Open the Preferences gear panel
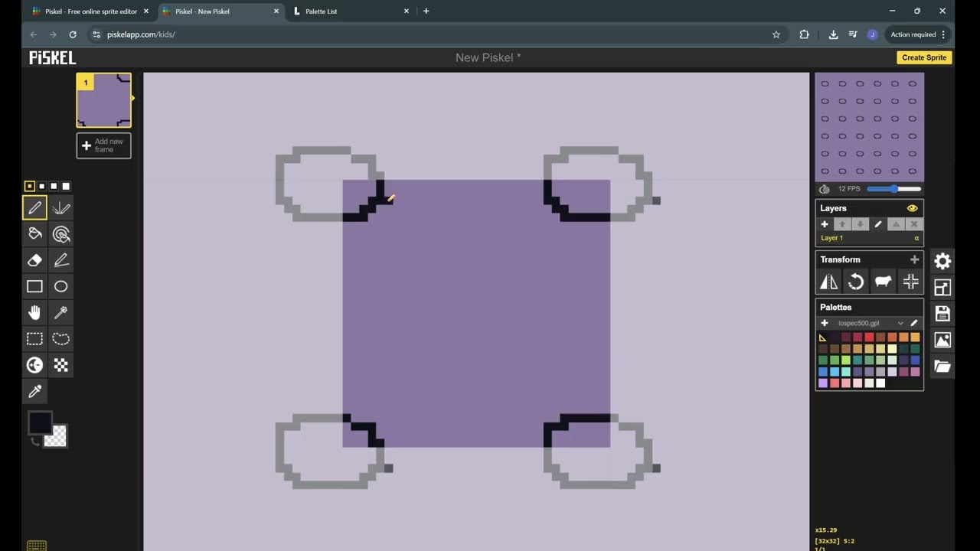 pos(942,261)
